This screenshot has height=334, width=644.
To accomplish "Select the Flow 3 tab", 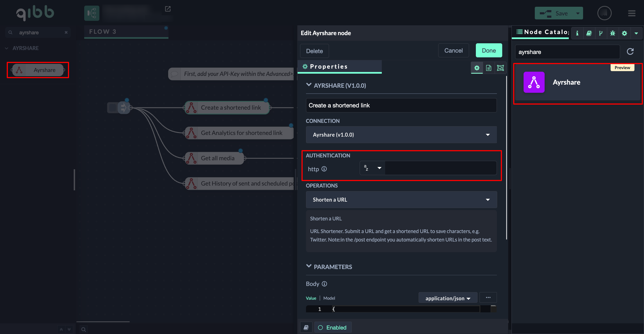I will click(x=103, y=31).
